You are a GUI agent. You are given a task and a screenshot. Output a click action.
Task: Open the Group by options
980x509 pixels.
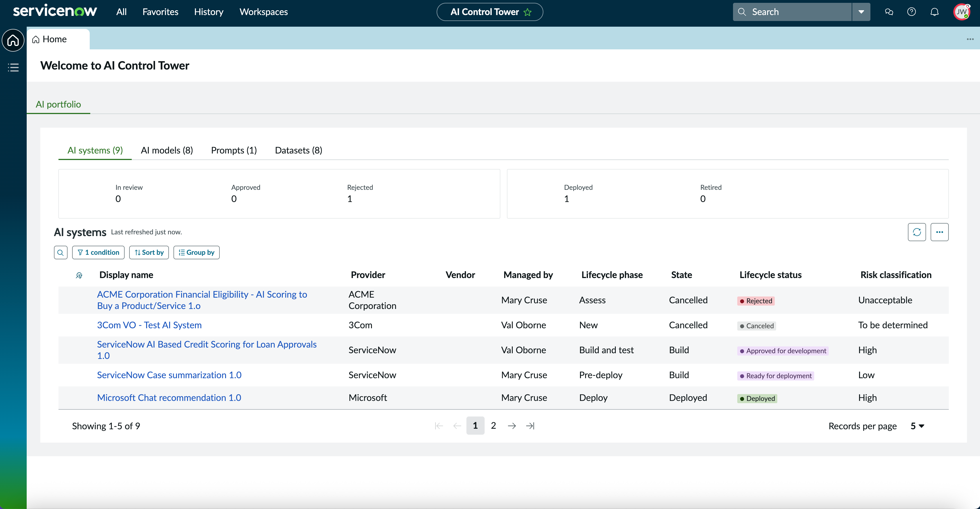pyautogui.click(x=196, y=253)
